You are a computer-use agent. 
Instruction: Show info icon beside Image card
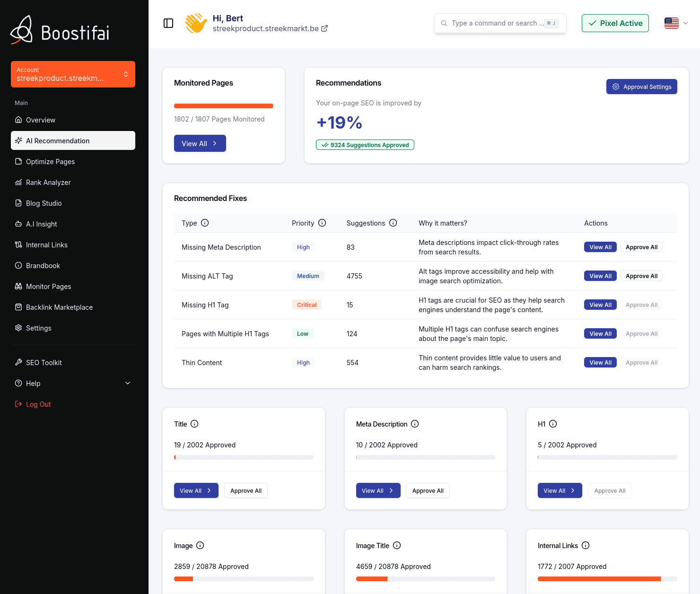(x=200, y=545)
